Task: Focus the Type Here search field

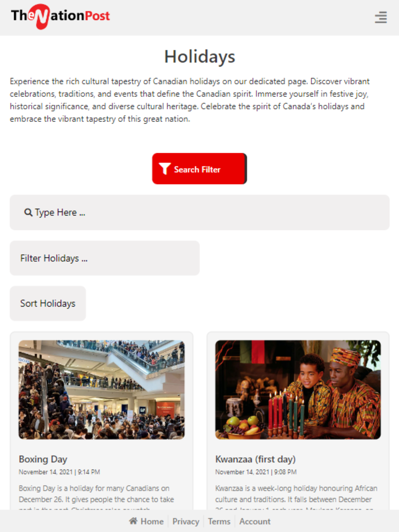Action: (x=199, y=212)
